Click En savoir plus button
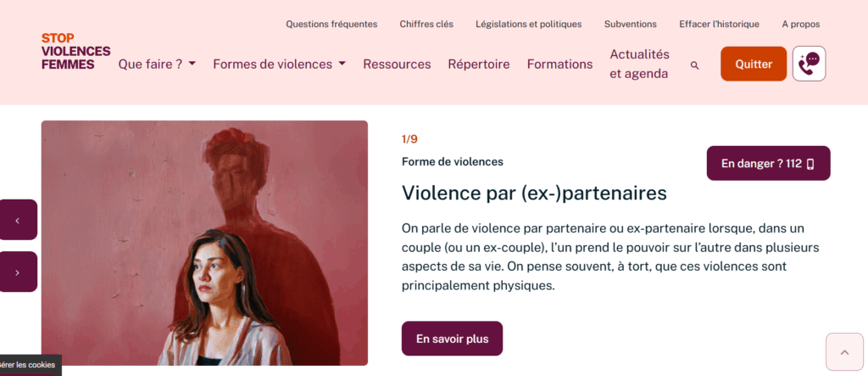The height and width of the screenshot is (376, 868). pyautogui.click(x=453, y=339)
